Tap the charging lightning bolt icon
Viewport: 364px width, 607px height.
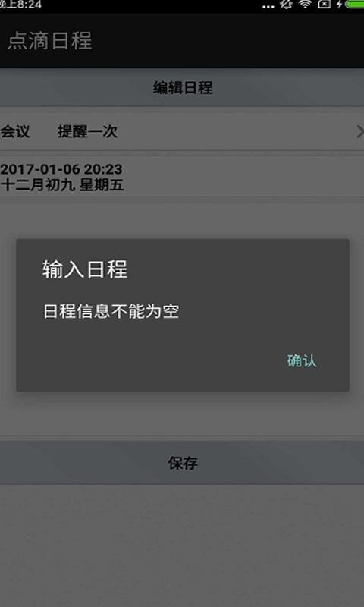[x=339, y=4]
